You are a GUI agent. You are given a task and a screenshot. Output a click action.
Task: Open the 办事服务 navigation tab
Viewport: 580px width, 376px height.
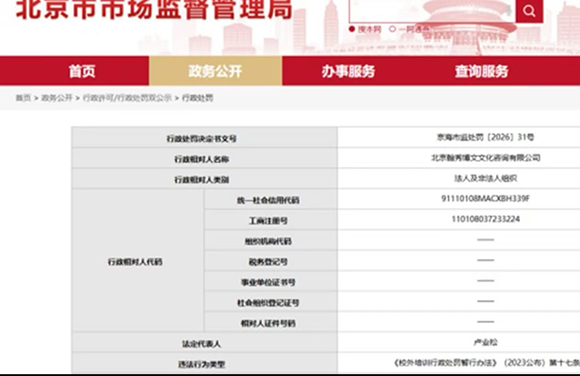coord(348,71)
